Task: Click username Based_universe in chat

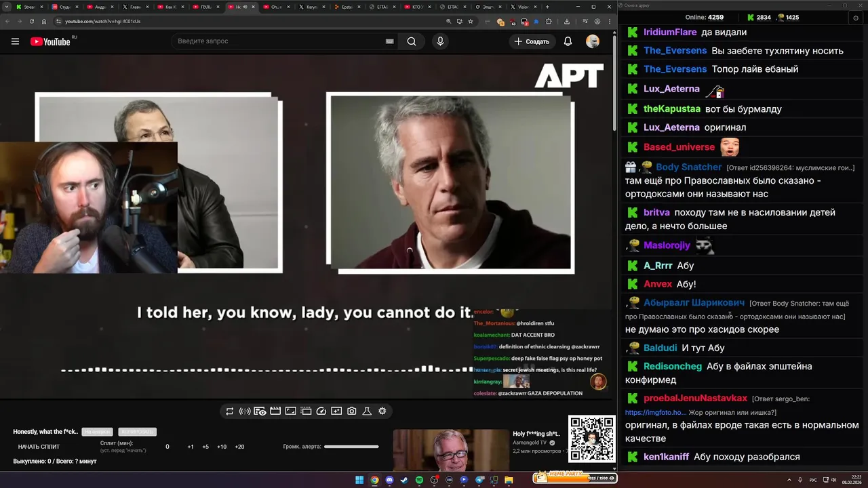Action: click(679, 147)
